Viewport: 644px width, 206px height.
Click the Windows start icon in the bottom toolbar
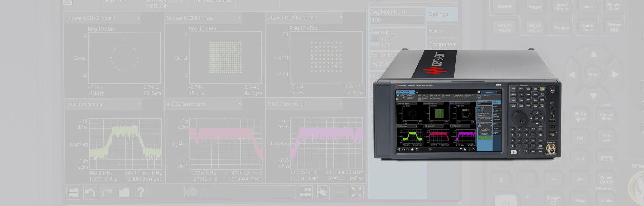point(73,193)
